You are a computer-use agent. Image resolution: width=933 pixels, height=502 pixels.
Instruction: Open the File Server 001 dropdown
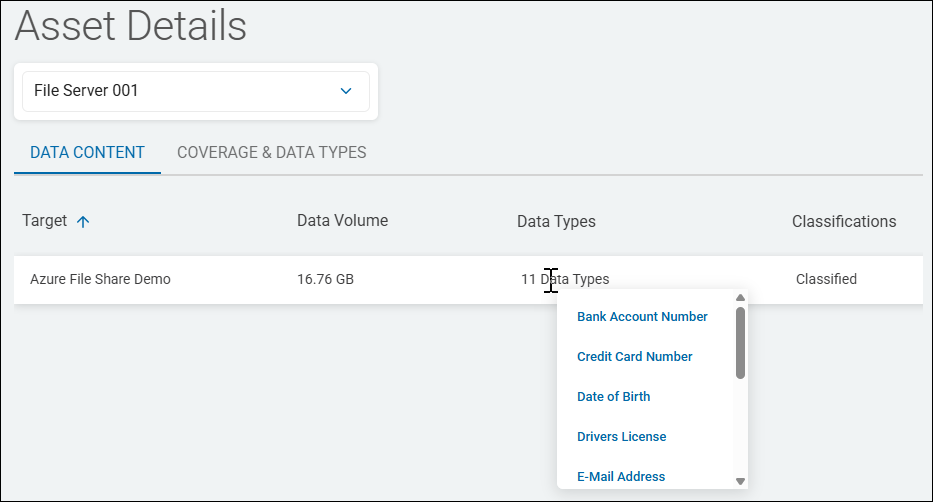click(196, 91)
